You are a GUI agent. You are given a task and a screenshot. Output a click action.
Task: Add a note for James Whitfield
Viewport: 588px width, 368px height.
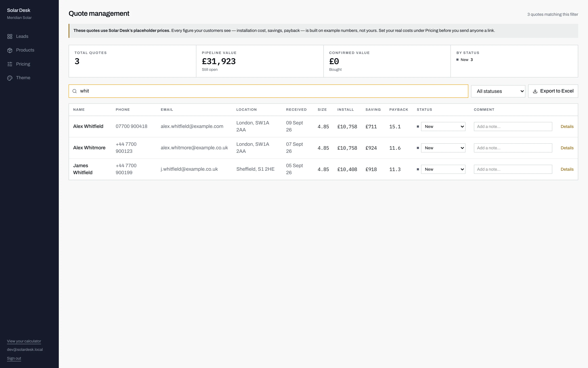click(x=513, y=169)
